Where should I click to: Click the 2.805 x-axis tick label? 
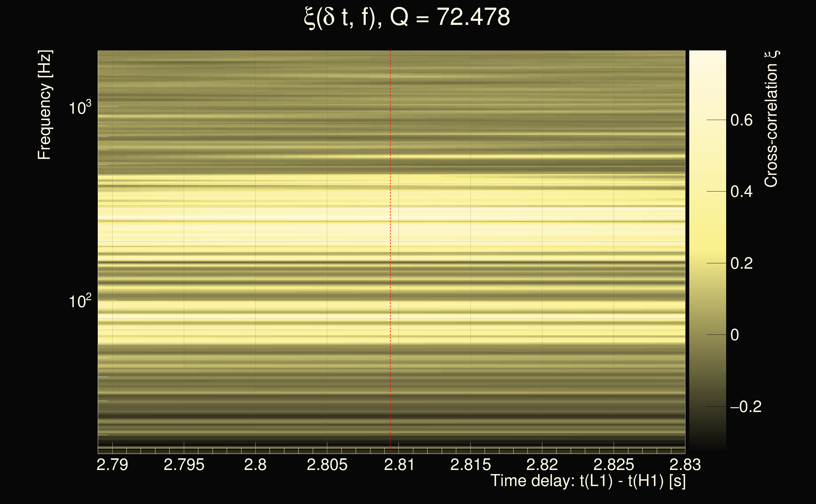pyautogui.click(x=327, y=465)
